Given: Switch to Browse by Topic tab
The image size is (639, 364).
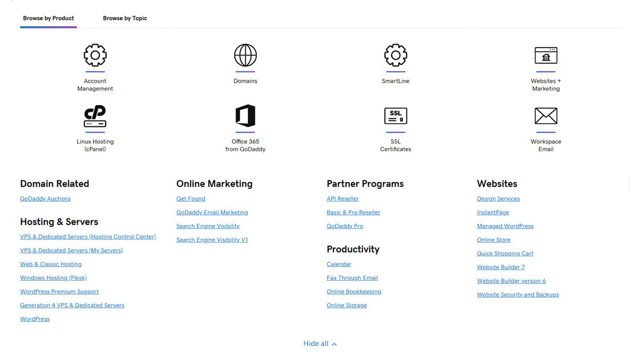Looking at the screenshot, I should pyautogui.click(x=125, y=18).
